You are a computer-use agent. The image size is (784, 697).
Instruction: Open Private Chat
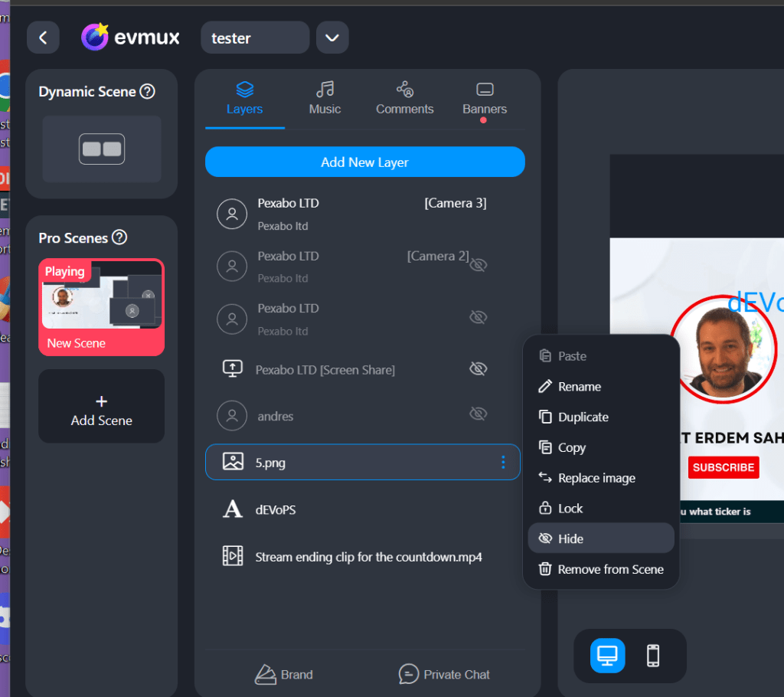tap(444, 675)
